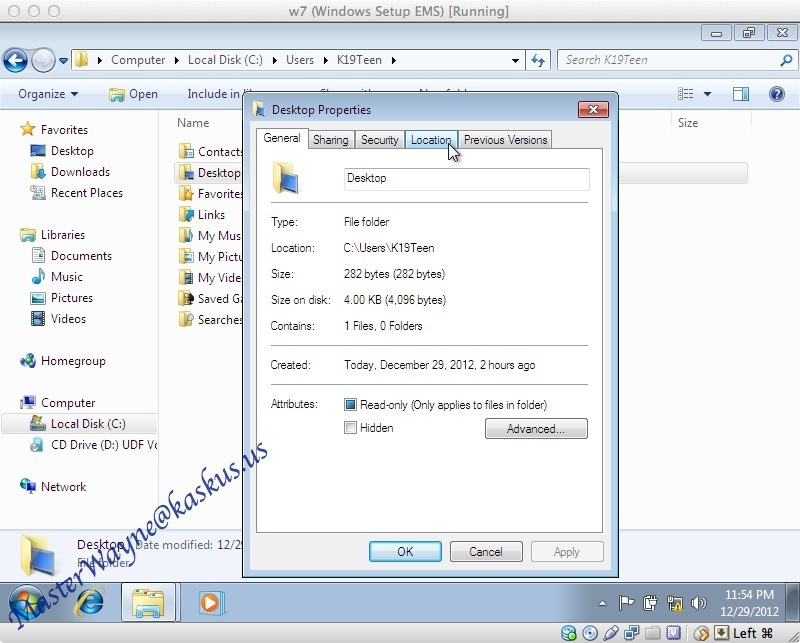Show hidden tray icons arrow
The width and height of the screenshot is (800, 643).
click(603, 603)
